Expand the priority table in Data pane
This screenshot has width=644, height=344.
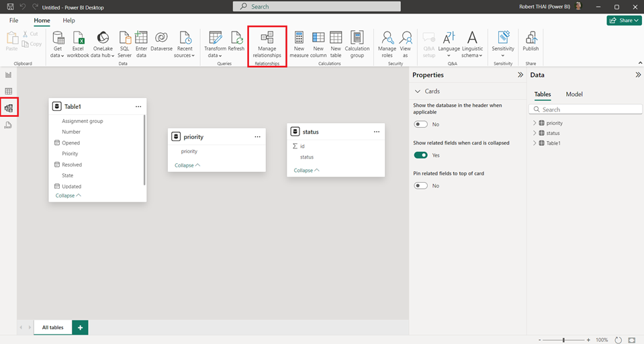click(535, 123)
